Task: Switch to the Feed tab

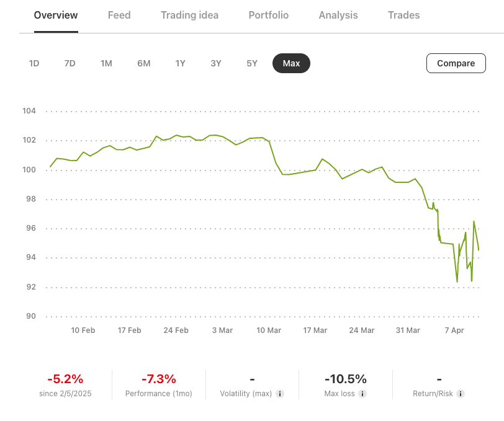Action: tap(119, 15)
